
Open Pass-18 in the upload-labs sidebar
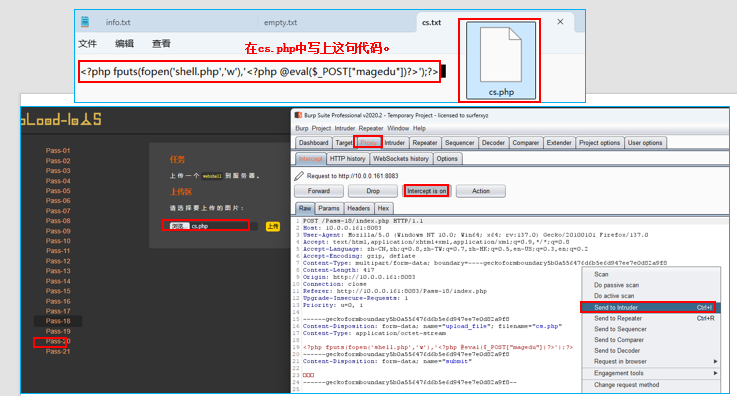(58, 321)
